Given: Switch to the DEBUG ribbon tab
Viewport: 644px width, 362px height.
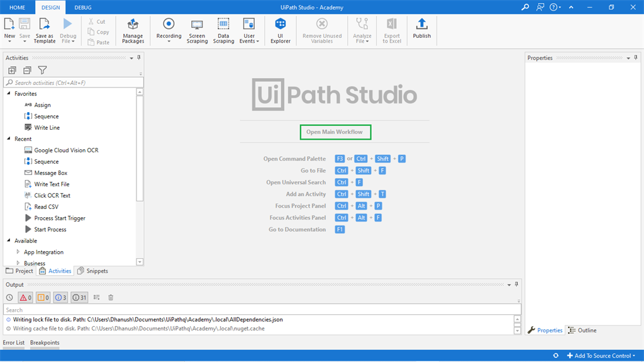Looking at the screenshot, I should (x=83, y=8).
